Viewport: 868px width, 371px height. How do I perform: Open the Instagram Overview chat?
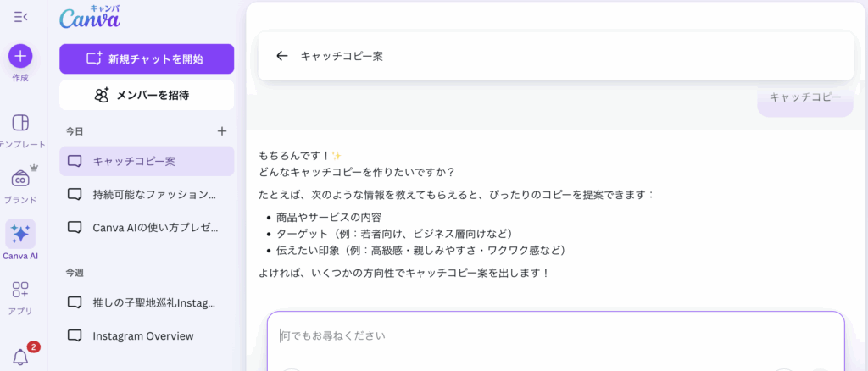147,335
